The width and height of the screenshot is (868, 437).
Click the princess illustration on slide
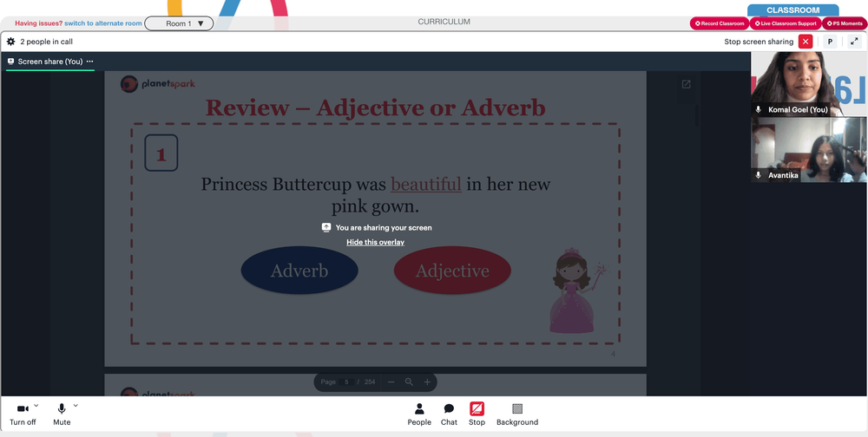(x=577, y=290)
